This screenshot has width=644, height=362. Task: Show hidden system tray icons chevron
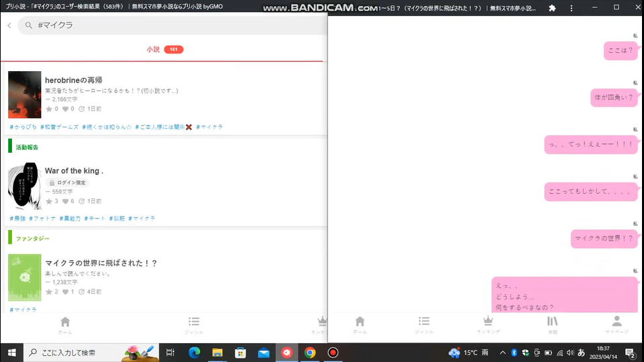(502, 353)
